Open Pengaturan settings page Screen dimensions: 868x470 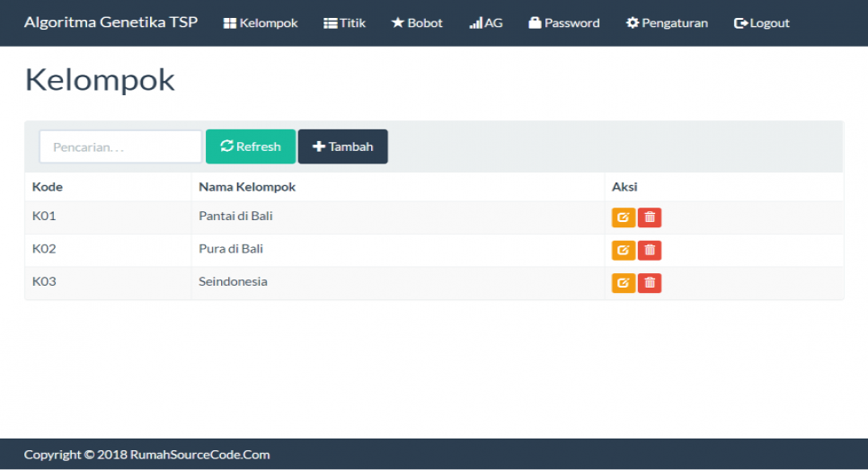click(667, 23)
